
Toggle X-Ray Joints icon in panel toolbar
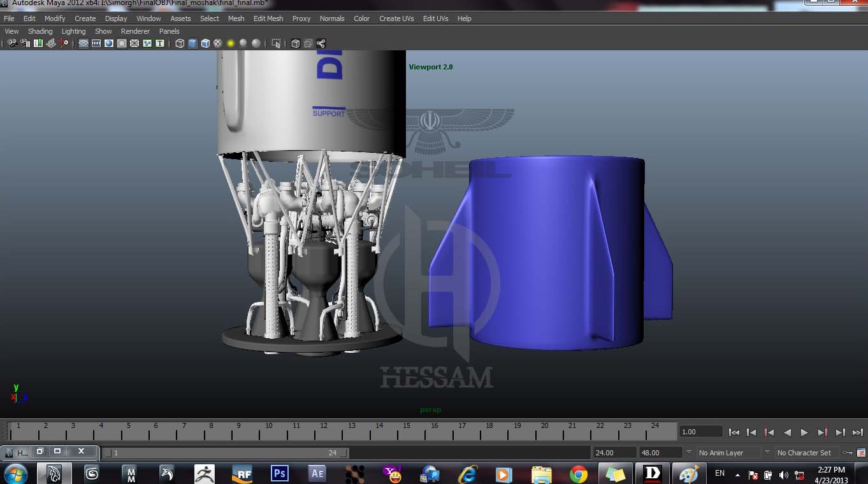(321, 43)
